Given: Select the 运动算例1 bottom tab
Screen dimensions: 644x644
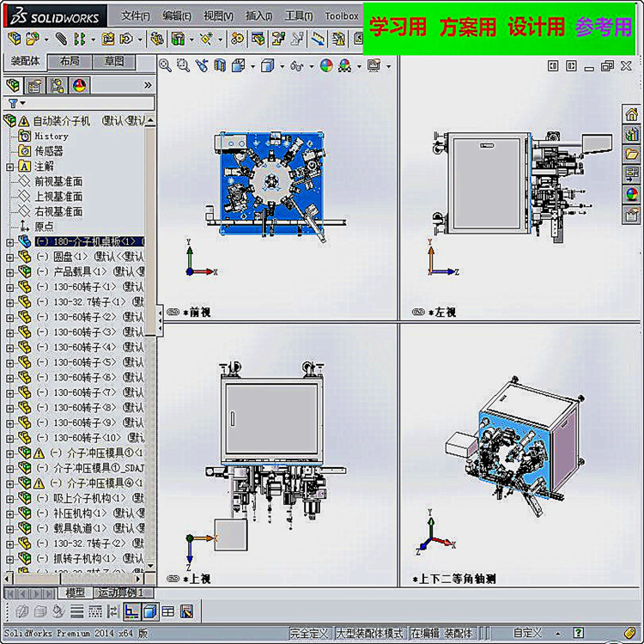Looking at the screenshot, I should coord(120,592).
